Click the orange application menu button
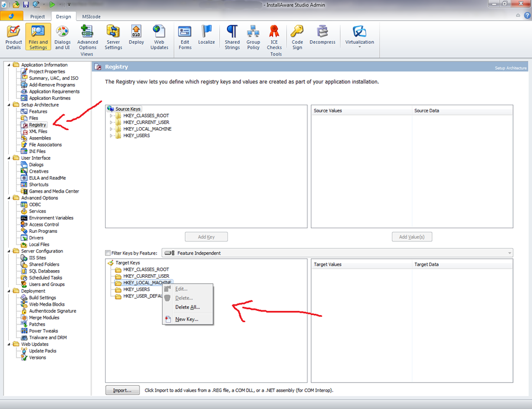Viewport: 532px width, 409px height. [x=12, y=16]
